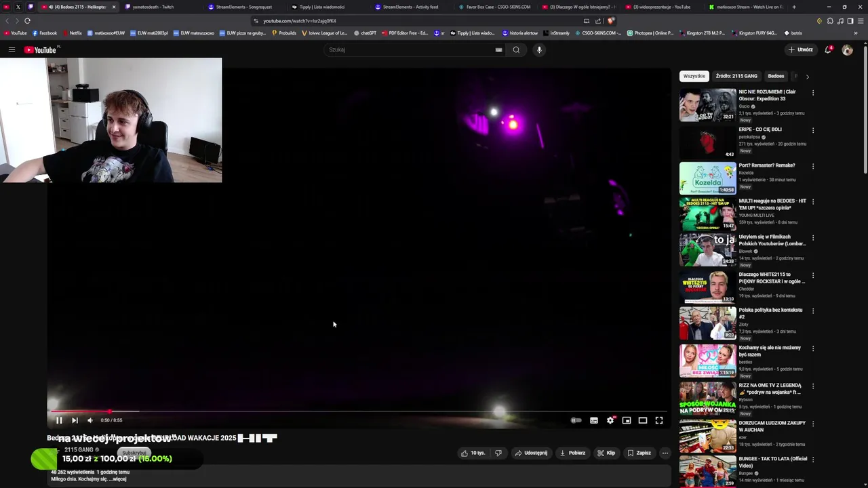This screenshot has width=868, height=488.
Task: Open the account avatar menu
Action: tap(847, 49)
